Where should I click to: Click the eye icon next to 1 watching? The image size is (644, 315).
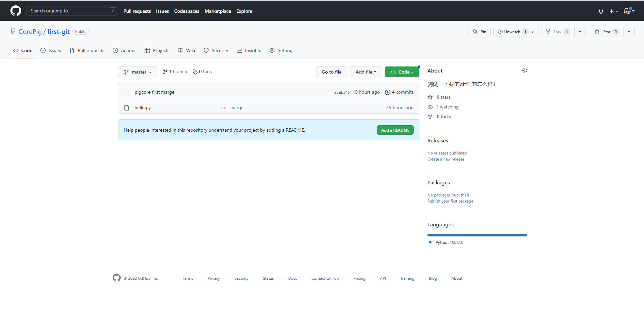tap(430, 107)
